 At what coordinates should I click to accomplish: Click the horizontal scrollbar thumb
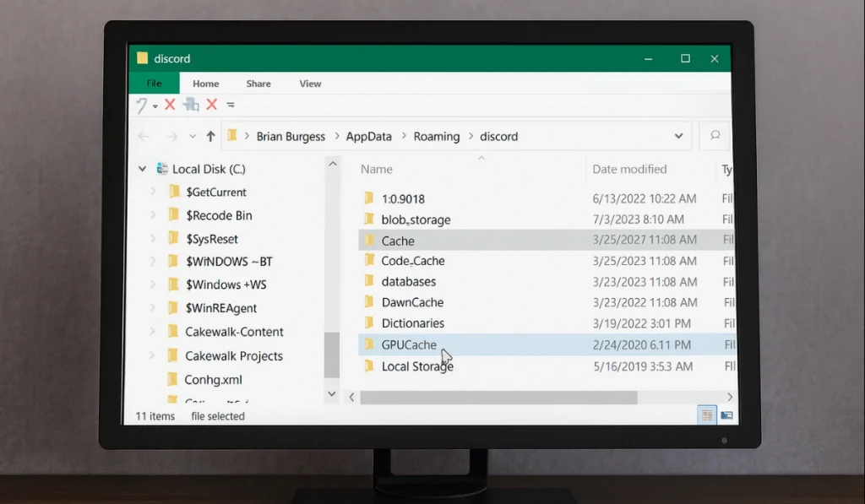click(498, 398)
